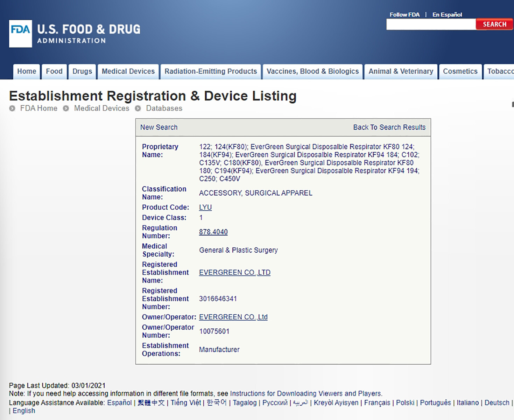Screen dimensions: 514x420
Task: Click the breadcrumb bullet before Databases
Action: click(x=138, y=108)
